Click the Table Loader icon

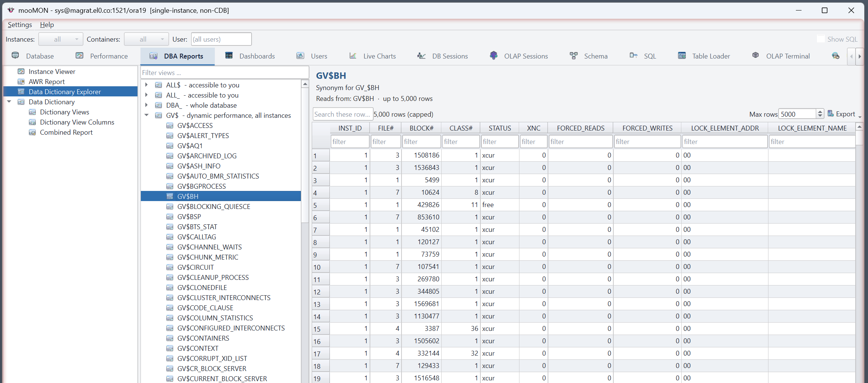(x=682, y=56)
